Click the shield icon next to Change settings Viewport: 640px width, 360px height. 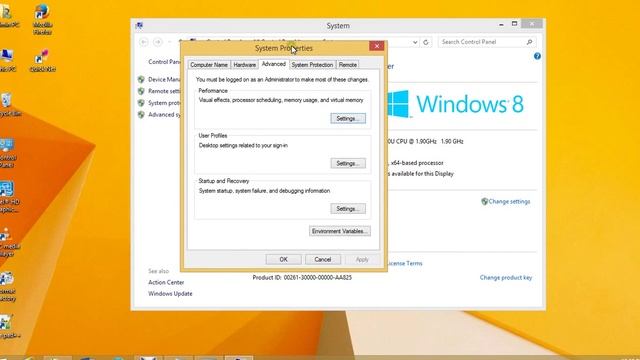point(484,201)
